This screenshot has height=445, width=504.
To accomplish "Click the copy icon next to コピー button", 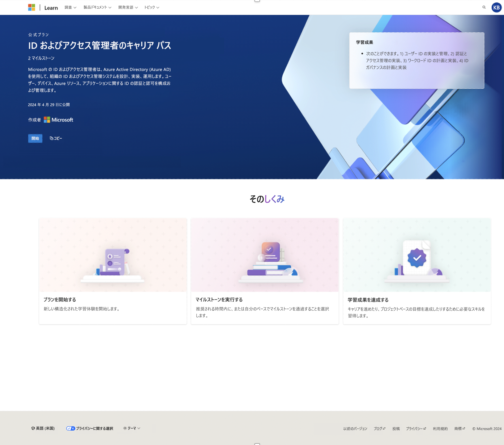I will [x=51, y=138].
